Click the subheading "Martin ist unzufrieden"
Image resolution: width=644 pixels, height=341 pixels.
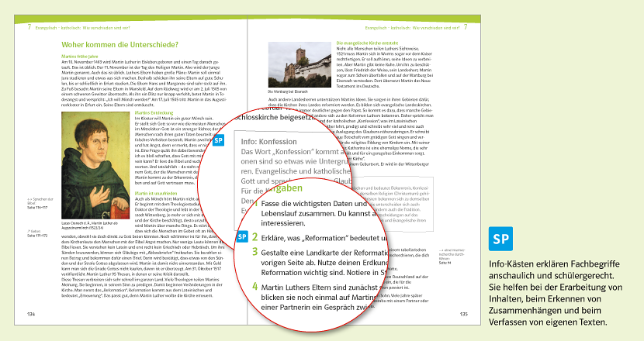click(x=156, y=193)
